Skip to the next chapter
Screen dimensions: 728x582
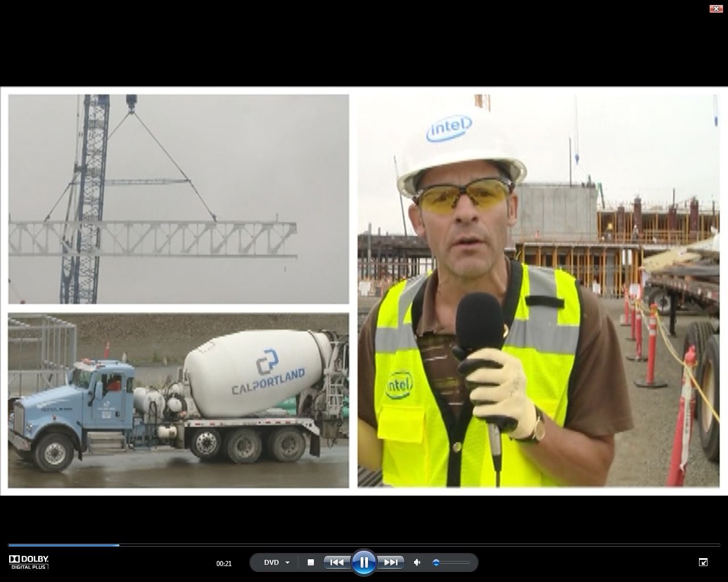pyautogui.click(x=391, y=563)
